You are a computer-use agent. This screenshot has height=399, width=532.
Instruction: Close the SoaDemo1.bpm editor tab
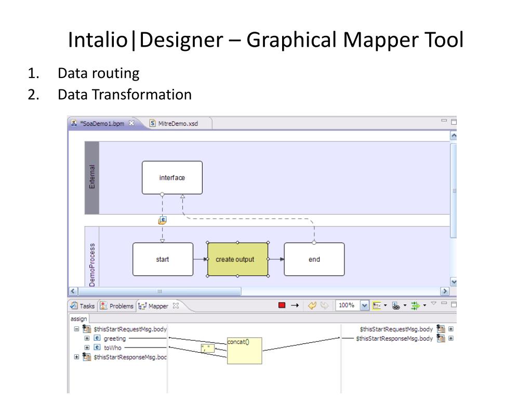(131, 123)
